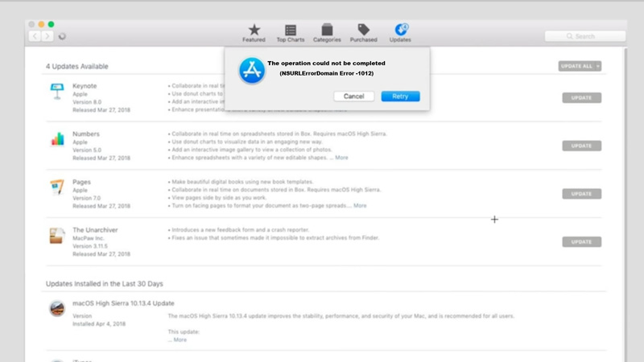Click Cancel in the error dialog
The height and width of the screenshot is (362, 644).
353,96
